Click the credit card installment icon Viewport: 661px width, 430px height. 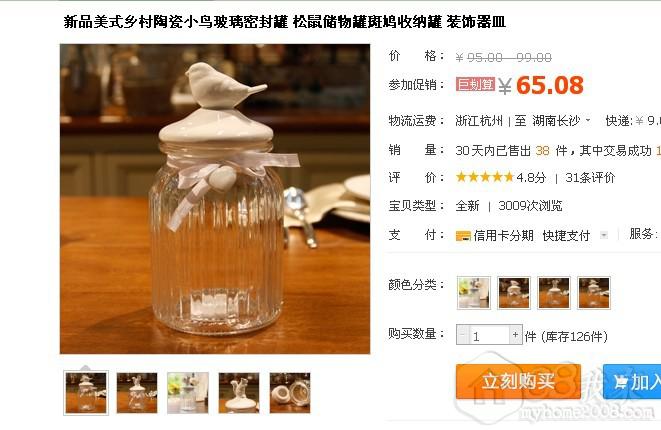[x=463, y=236]
